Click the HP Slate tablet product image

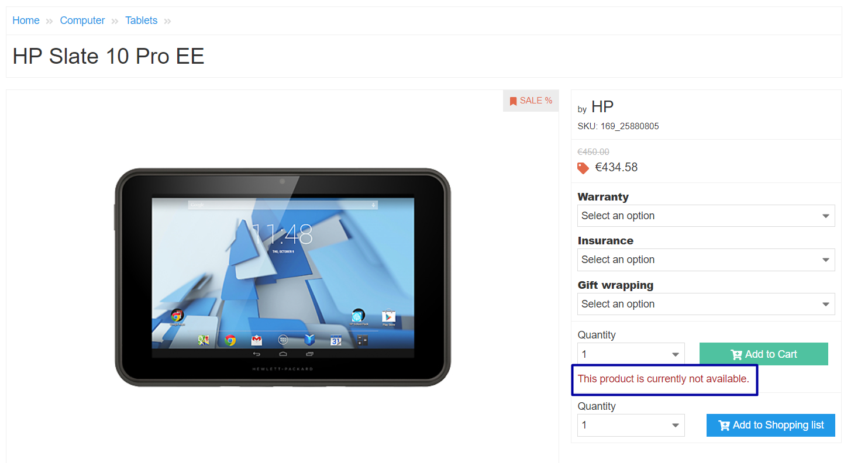point(283,277)
